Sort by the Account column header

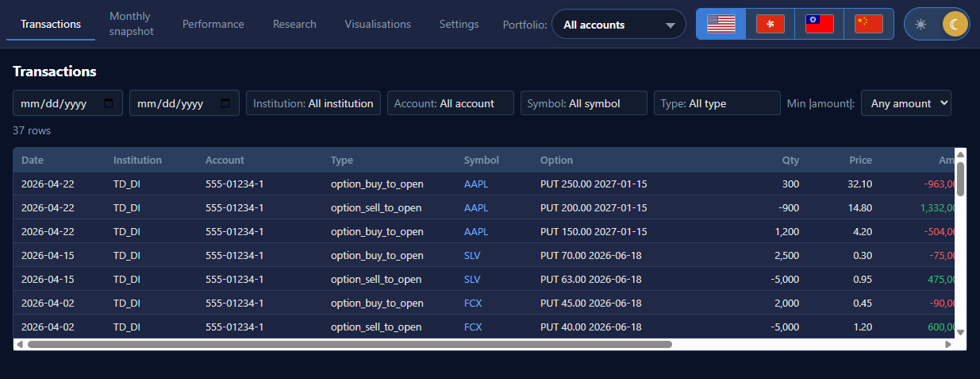[225, 160]
